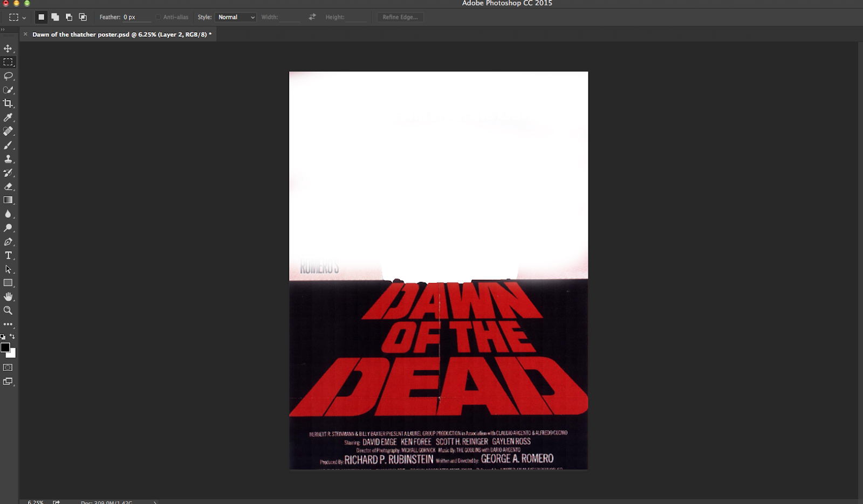The image size is (863, 504).
Task: Select the Dodge tool
Action: (x=8, y=228)
